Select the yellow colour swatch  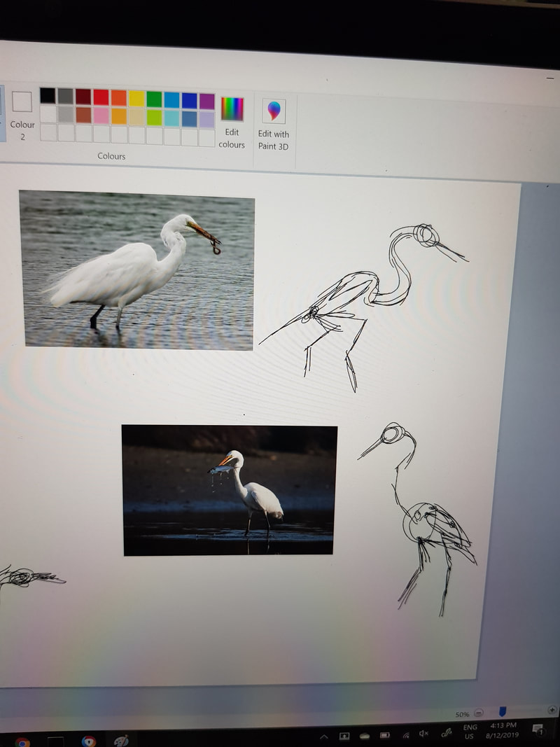click(136, 99)
